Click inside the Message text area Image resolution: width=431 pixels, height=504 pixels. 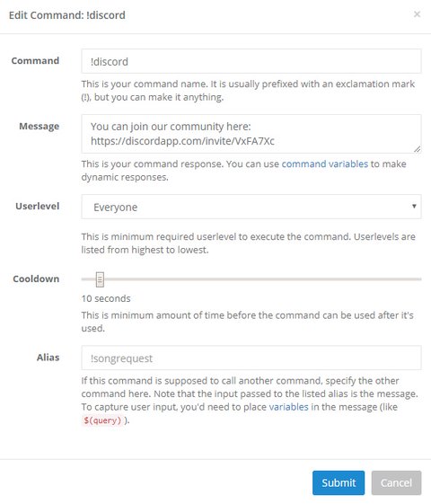pos(251,134)
